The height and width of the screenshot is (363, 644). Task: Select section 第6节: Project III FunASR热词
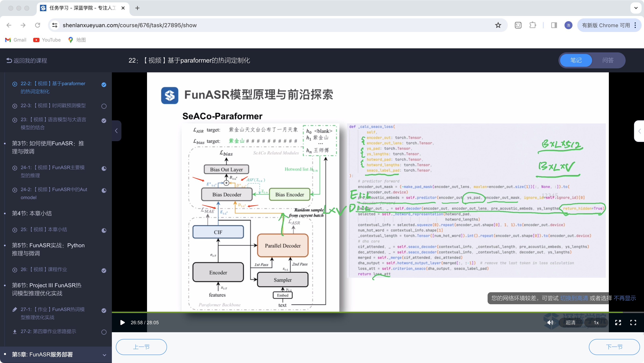[47, 289]
